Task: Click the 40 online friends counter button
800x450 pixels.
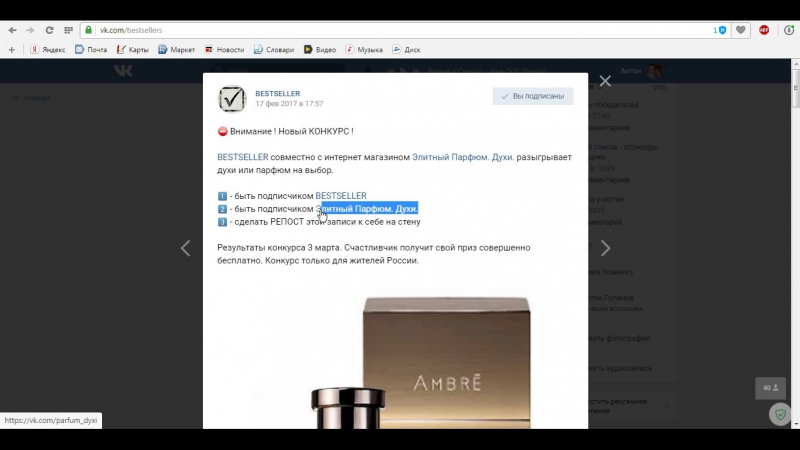Action: coord(770,388)
